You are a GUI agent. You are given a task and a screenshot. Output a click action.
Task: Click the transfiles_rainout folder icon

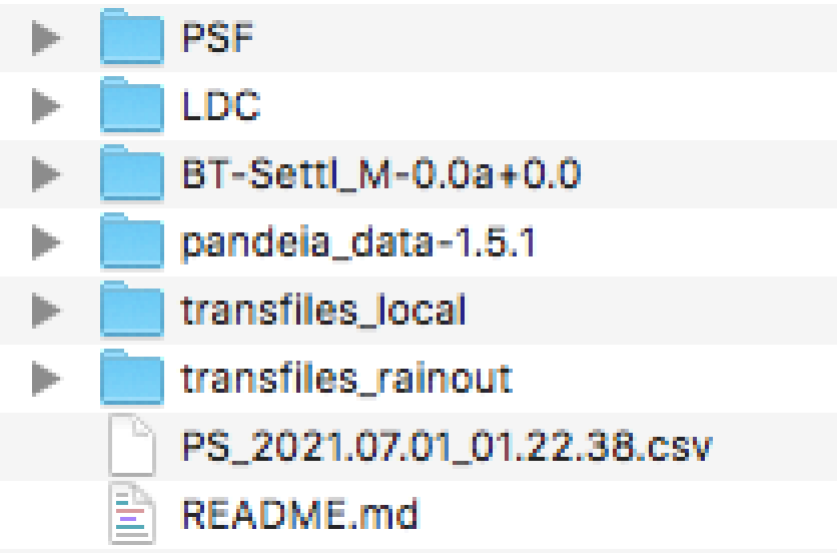(131, 377)
